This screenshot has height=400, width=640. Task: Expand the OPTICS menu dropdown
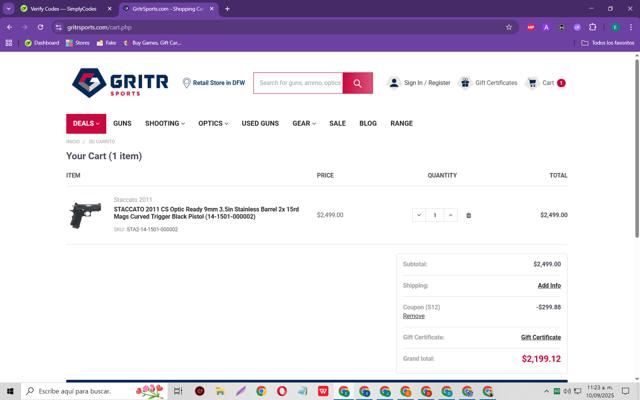coord(213,123)
